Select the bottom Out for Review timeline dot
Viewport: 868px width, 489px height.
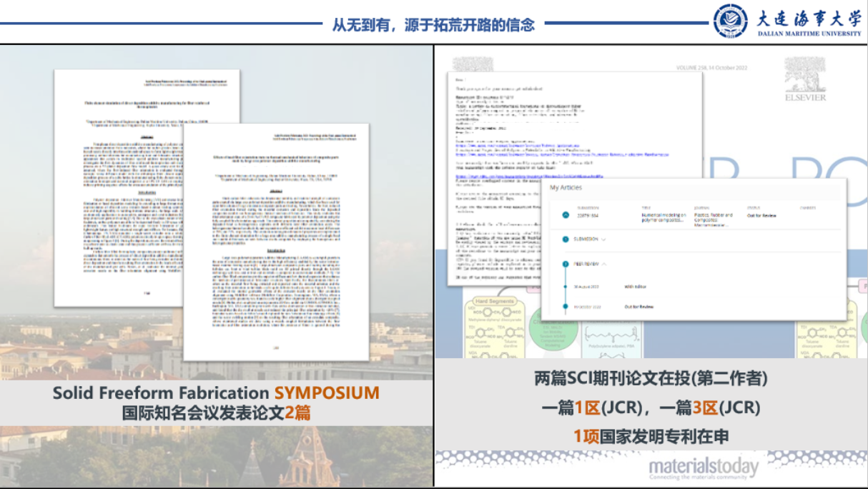(x=565, y=307)
